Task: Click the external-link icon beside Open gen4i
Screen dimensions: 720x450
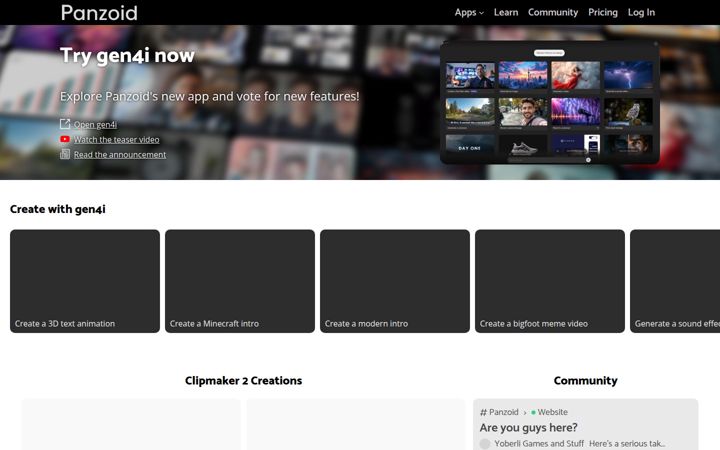Action: pyautogui.click(x=65, y=124)
